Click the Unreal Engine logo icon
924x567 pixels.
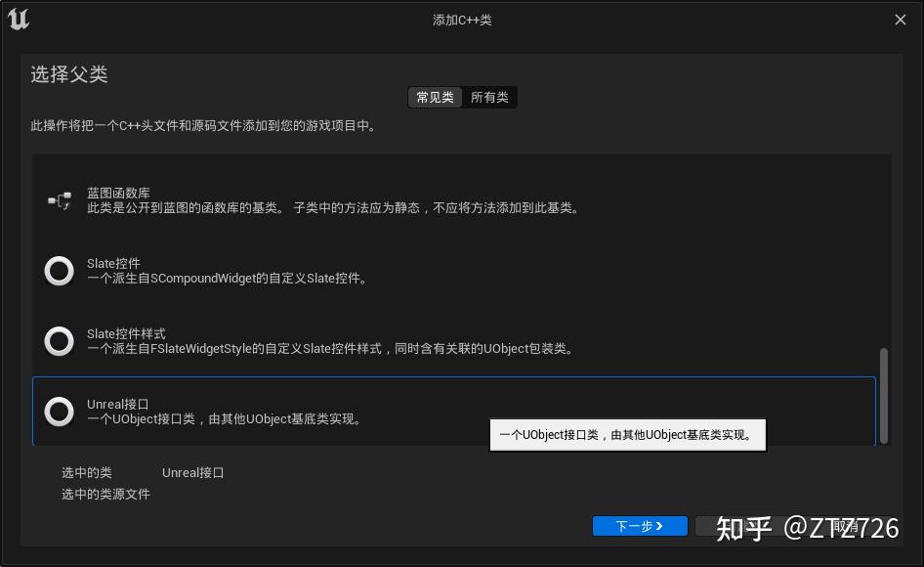coord(19,19)
